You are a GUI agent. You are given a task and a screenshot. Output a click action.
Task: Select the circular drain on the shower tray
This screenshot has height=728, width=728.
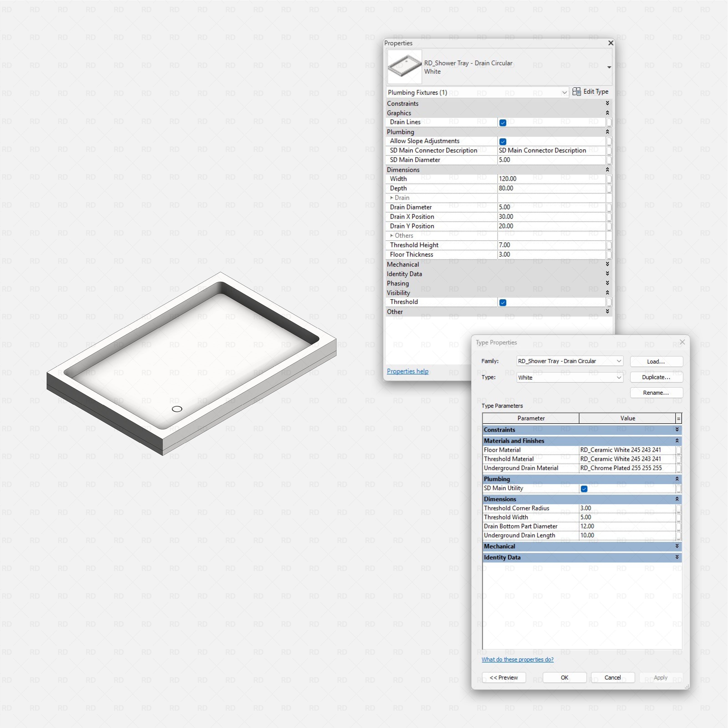[177, 409]
